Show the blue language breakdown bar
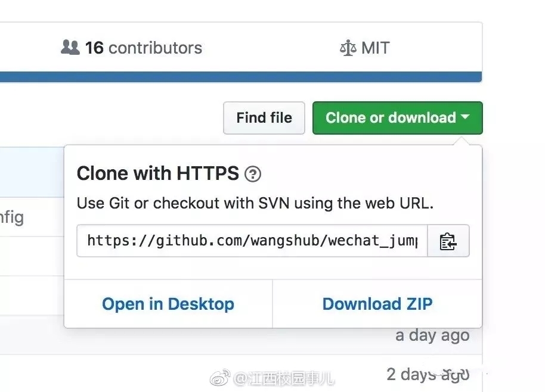 click(x=241, y=77)
